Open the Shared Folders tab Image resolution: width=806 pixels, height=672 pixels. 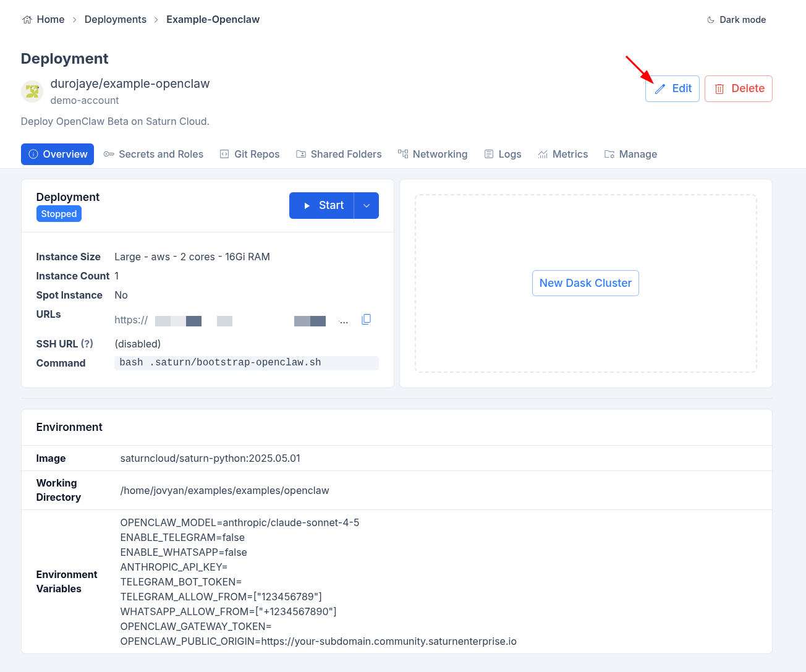tap(339, 155)
